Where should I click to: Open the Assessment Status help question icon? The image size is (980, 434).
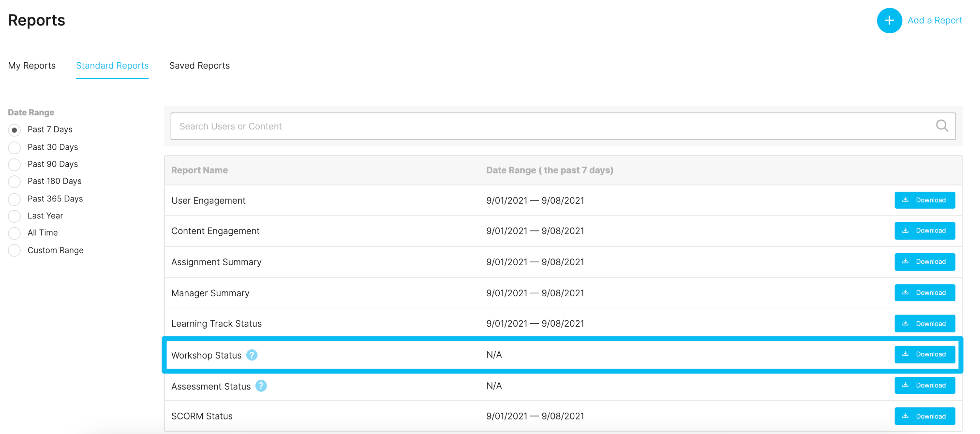(261, 386)
